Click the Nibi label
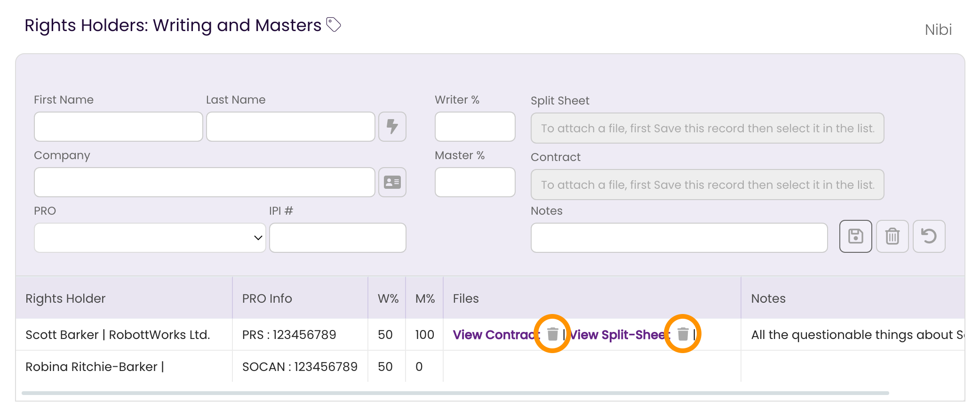 coord(938,30)
